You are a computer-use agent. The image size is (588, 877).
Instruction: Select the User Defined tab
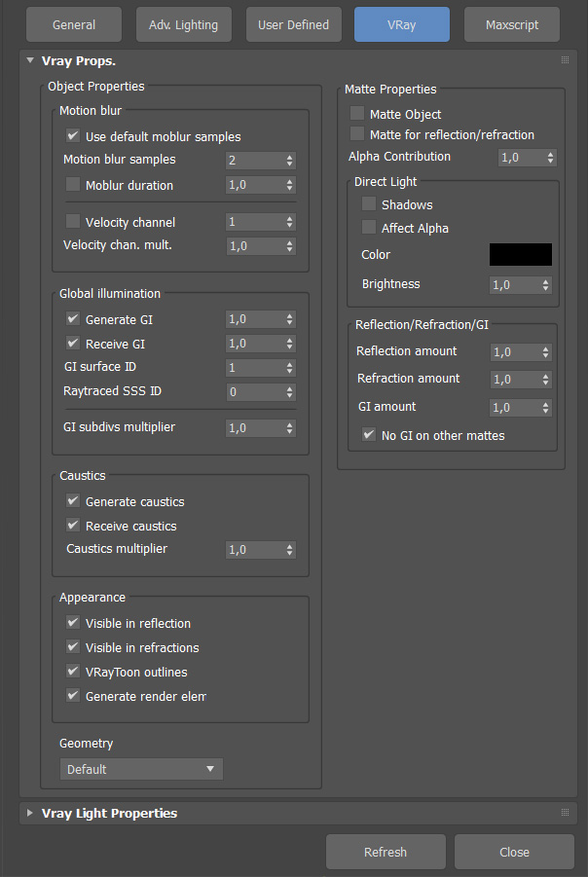[293, 24]
